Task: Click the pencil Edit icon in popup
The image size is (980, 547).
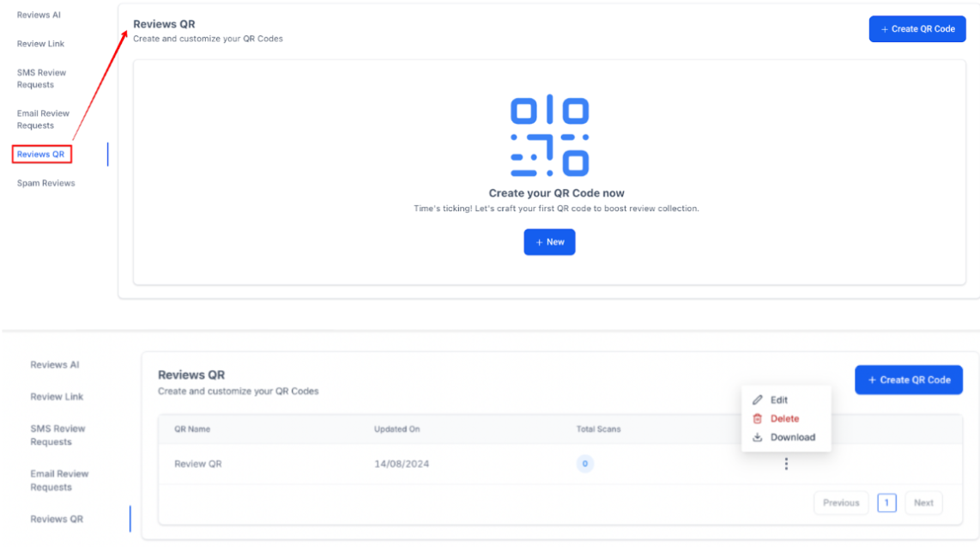Action: tap(758, 399)
